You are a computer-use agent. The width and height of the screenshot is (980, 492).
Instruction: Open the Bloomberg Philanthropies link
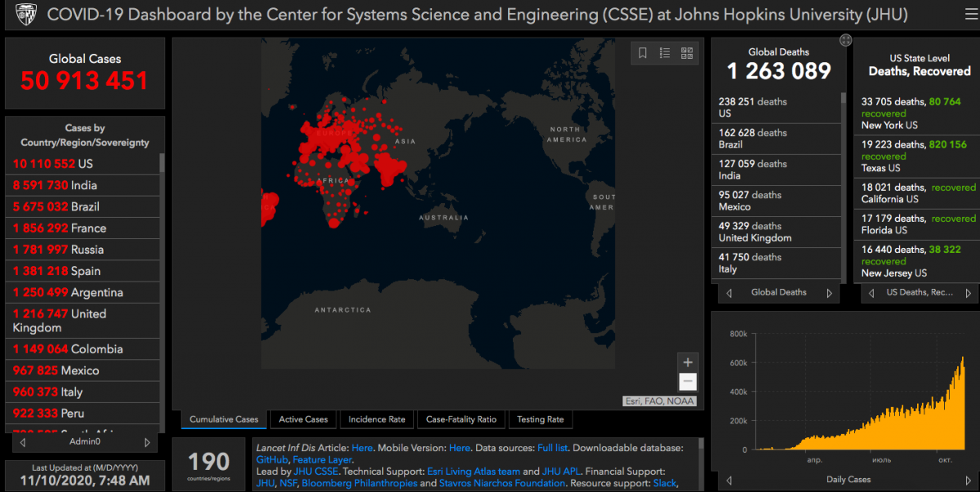point(359,483)
